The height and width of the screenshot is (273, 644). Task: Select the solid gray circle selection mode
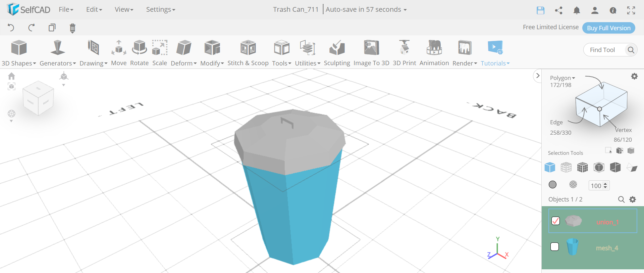552,184
